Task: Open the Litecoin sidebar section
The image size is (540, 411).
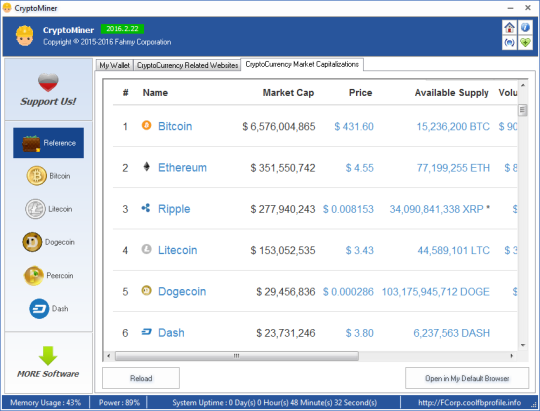Action: [49, 209]
